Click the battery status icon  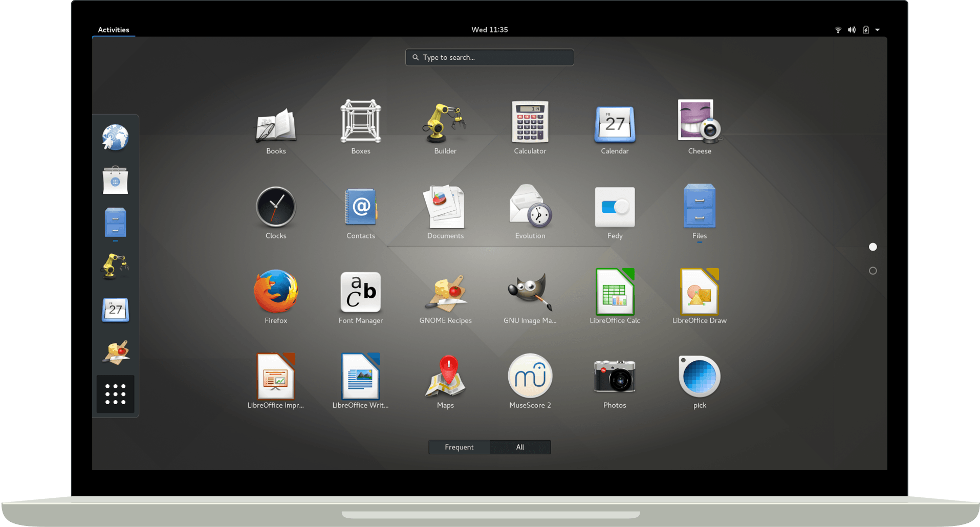coord(866,30)
